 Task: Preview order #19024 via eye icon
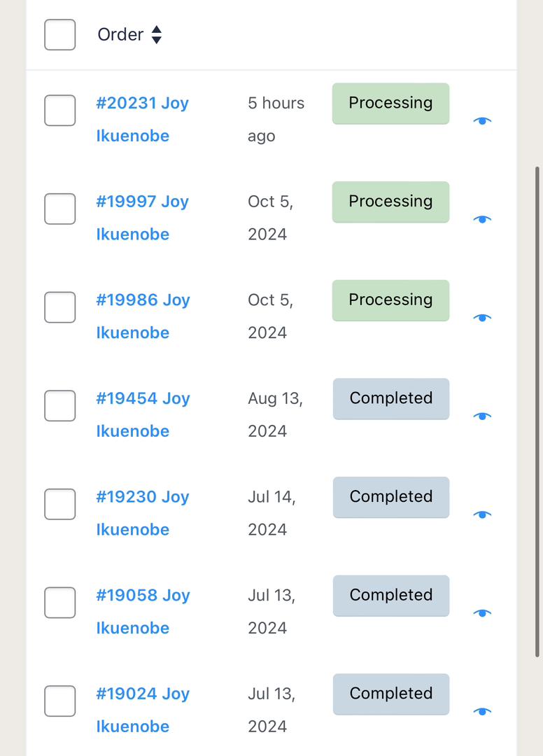tap(482, 712)
